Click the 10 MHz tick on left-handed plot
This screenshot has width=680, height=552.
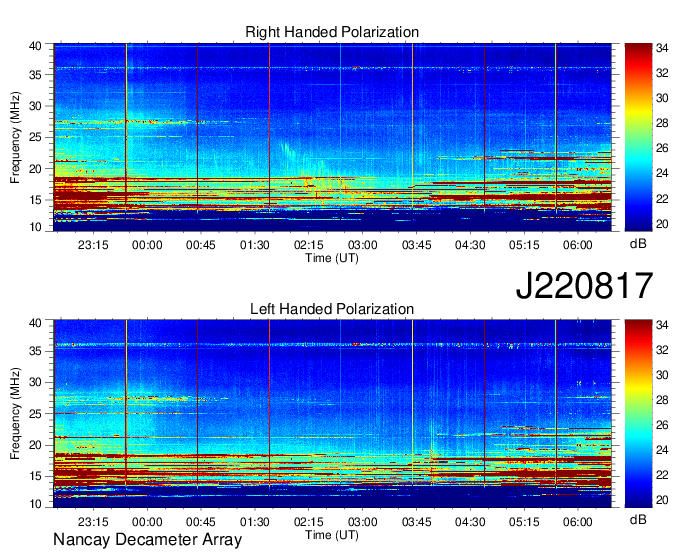[35, 503]
